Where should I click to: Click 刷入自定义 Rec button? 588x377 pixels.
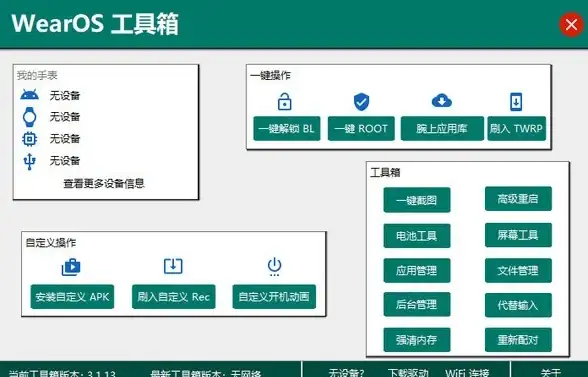click(x=174, y=297)
